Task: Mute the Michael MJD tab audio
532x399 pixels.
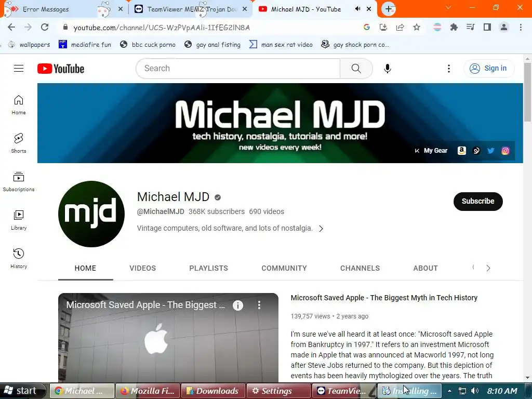Action: point(357,9)
